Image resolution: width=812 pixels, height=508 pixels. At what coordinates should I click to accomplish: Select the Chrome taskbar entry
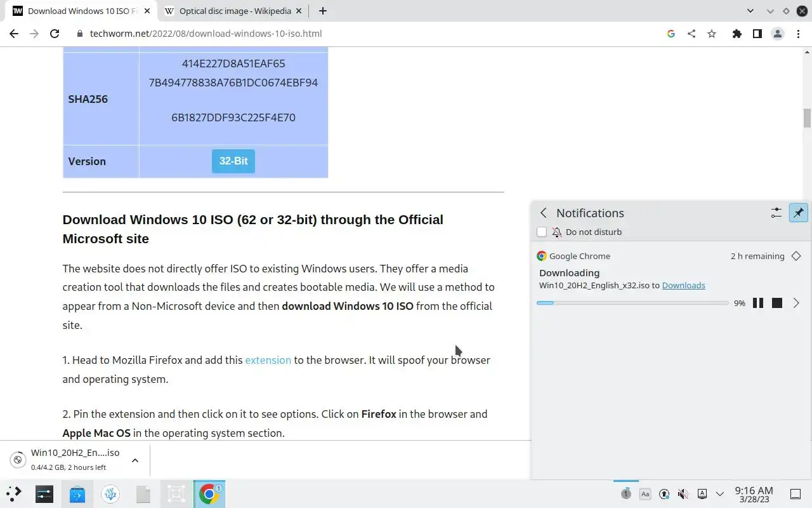tap(209, 493)
